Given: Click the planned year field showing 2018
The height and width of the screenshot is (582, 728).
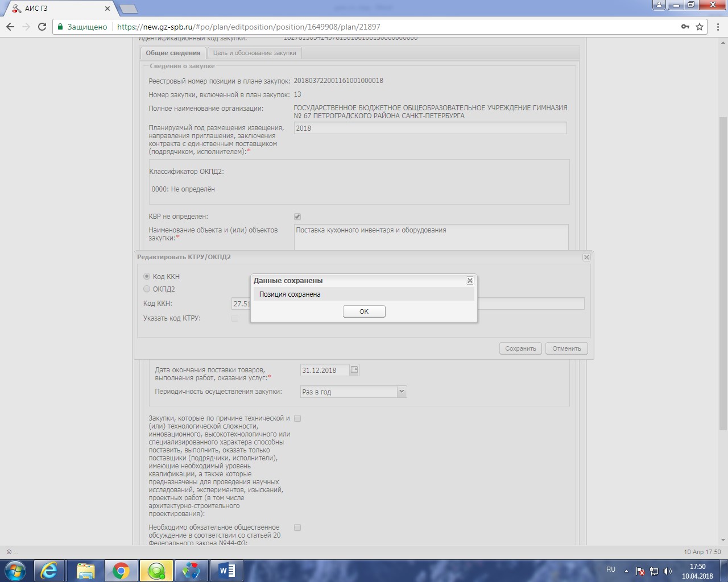Looking at the screenshot, I should (431, 128).
